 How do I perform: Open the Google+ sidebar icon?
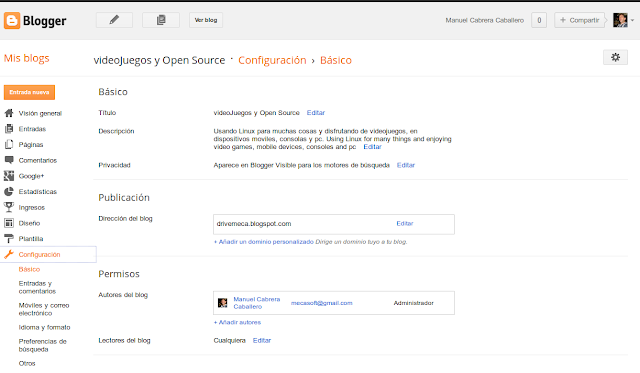9,176
